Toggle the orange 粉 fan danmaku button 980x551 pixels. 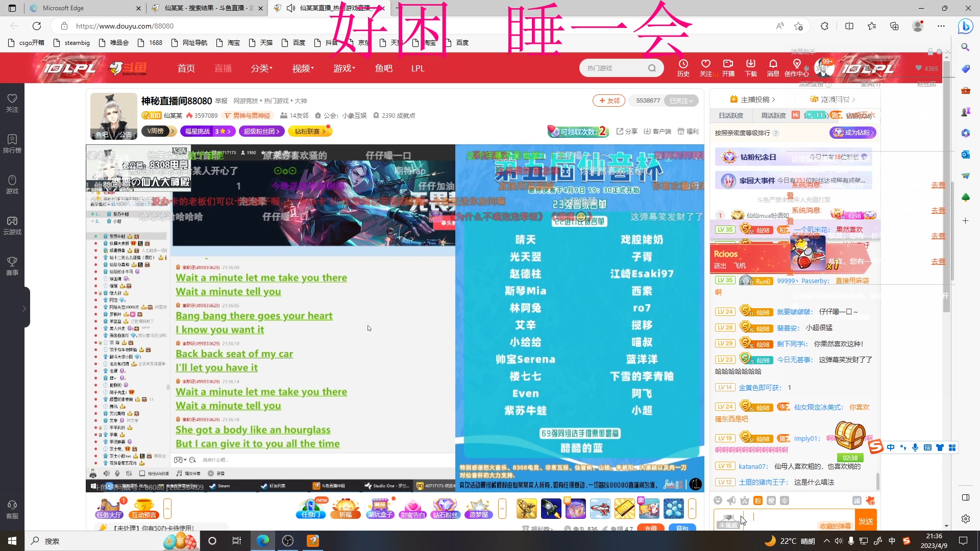pyautogui.click(x=758, y=500)
